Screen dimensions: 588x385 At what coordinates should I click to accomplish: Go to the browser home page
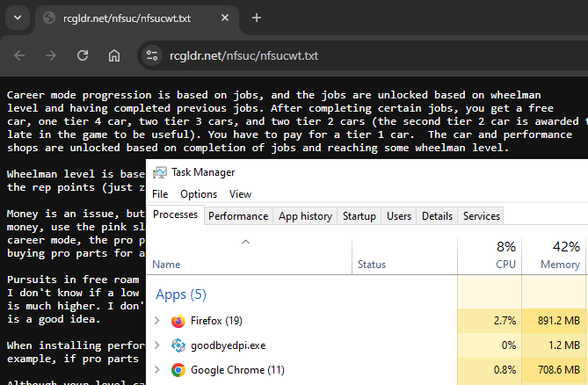pos(113,55)
